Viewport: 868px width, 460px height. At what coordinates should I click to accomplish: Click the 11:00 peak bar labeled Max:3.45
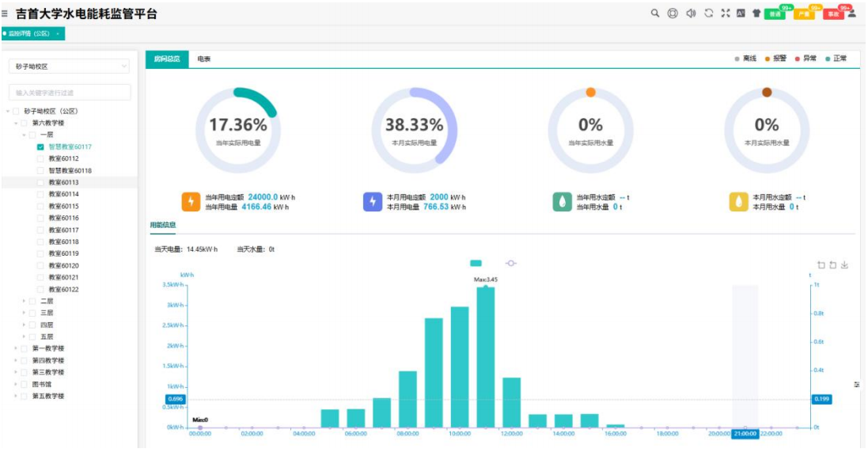coord(486,357)
